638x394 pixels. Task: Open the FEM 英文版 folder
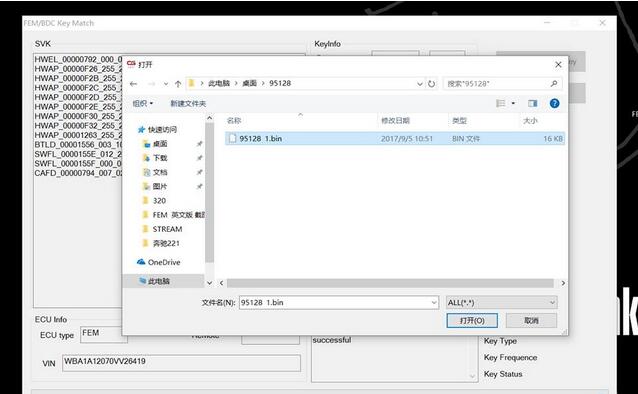coord(174,215)
